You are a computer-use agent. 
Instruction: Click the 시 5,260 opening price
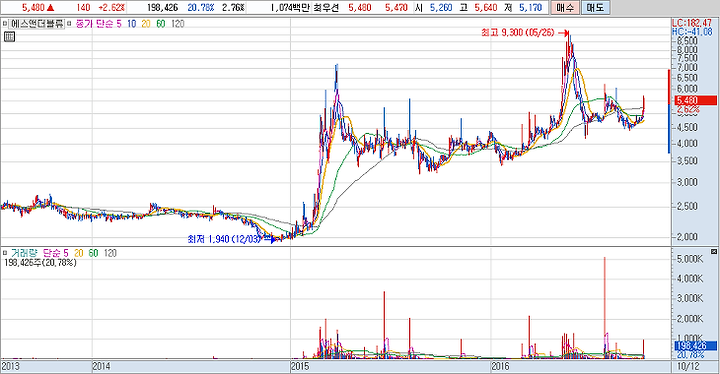coord(433,8)
